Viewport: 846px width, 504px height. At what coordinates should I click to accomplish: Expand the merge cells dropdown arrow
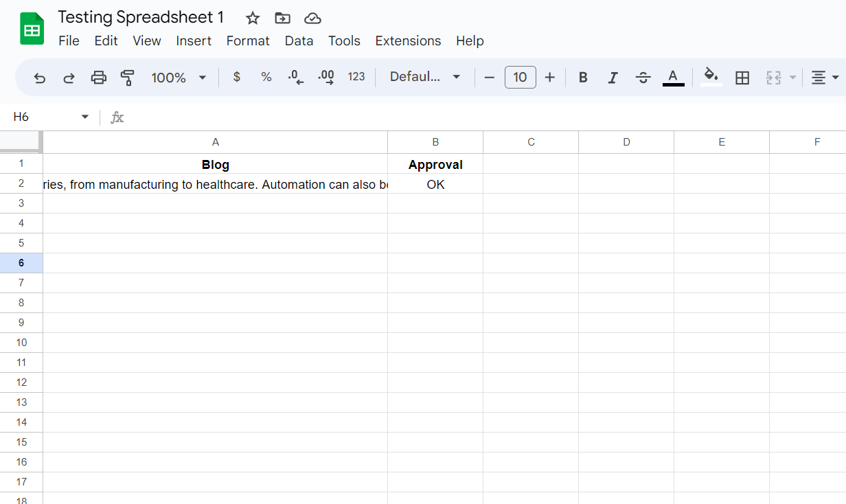[793, 78]
